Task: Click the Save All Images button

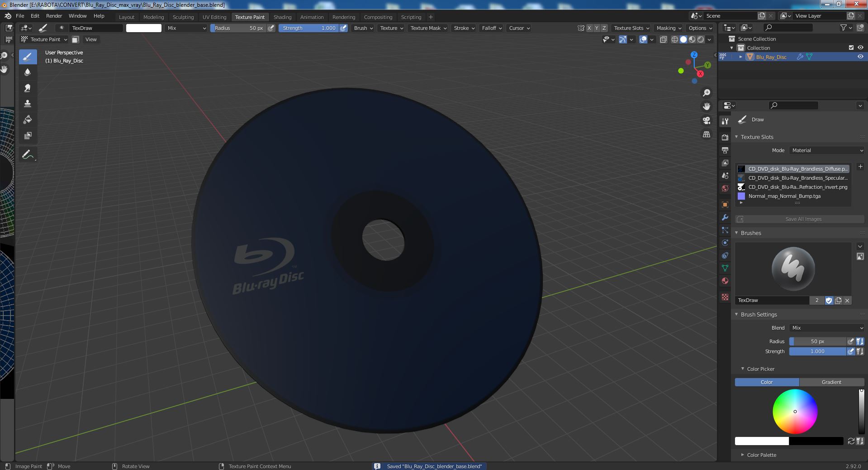Action: tap(800, 219)
